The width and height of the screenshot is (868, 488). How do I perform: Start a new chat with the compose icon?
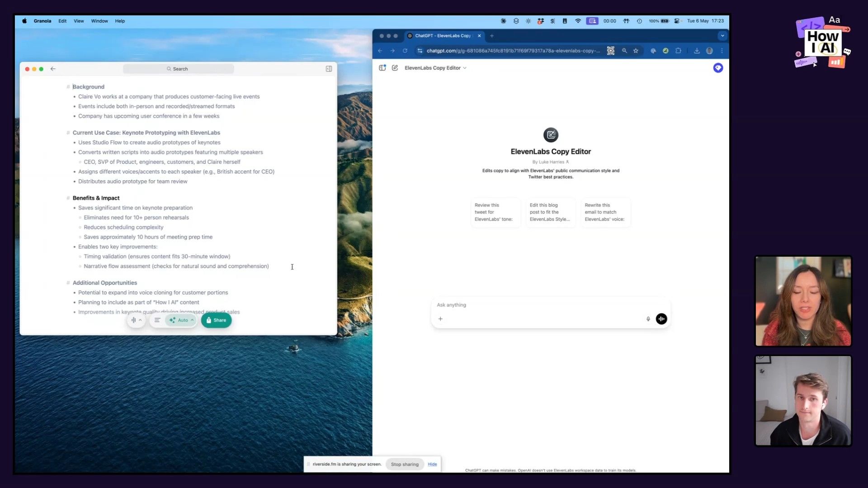[395, 68]
